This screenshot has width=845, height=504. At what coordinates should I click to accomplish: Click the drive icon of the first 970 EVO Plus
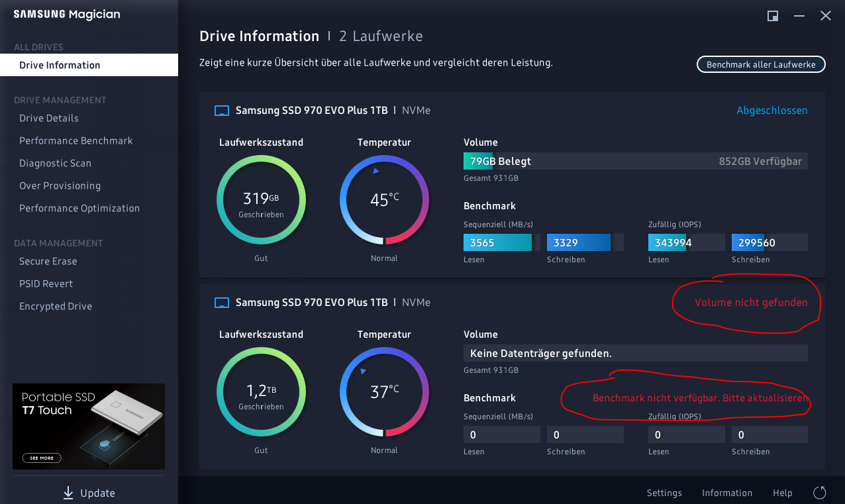(222, 111)
